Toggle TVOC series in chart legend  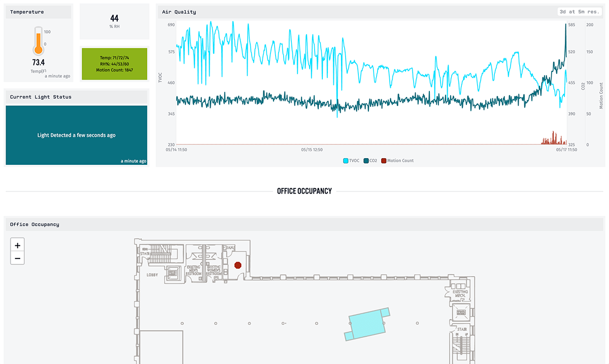pos(351,161)
